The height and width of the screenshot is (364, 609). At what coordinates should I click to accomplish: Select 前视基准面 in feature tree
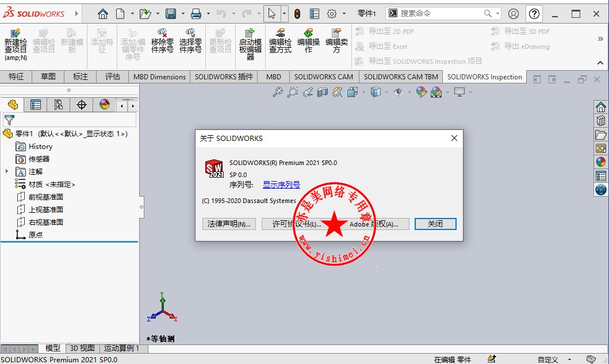click(46, 197)
